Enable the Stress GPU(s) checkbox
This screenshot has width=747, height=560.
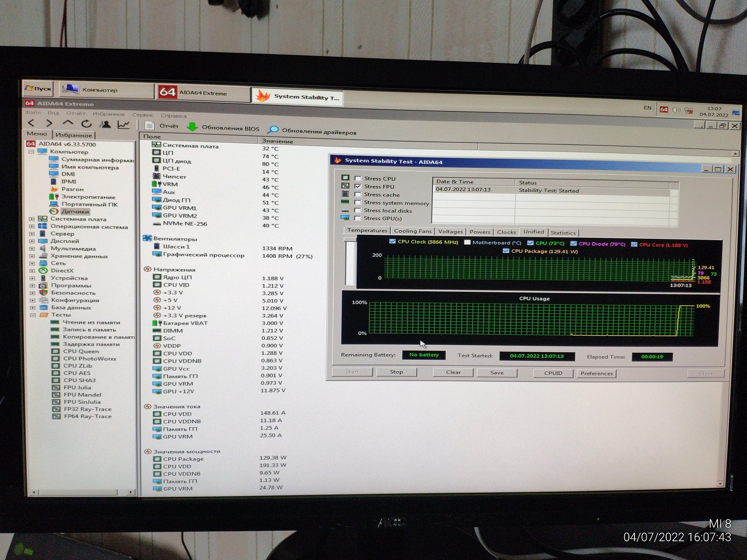(358, 218)
